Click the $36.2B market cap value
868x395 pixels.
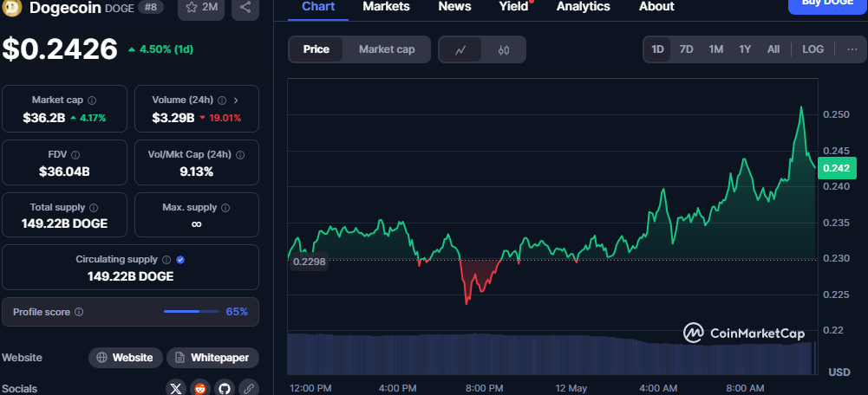click(43, 118)
